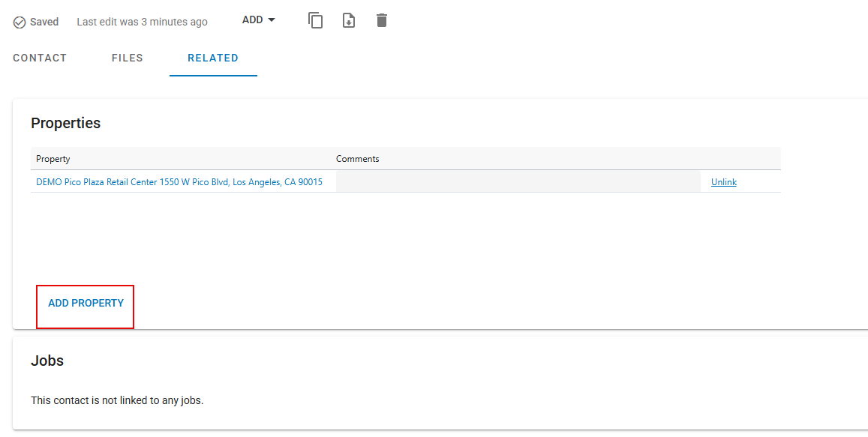Viewport: 868px width, 437px height.
Task: Click the Saved checkmark status icon
Action: (20, 22)
